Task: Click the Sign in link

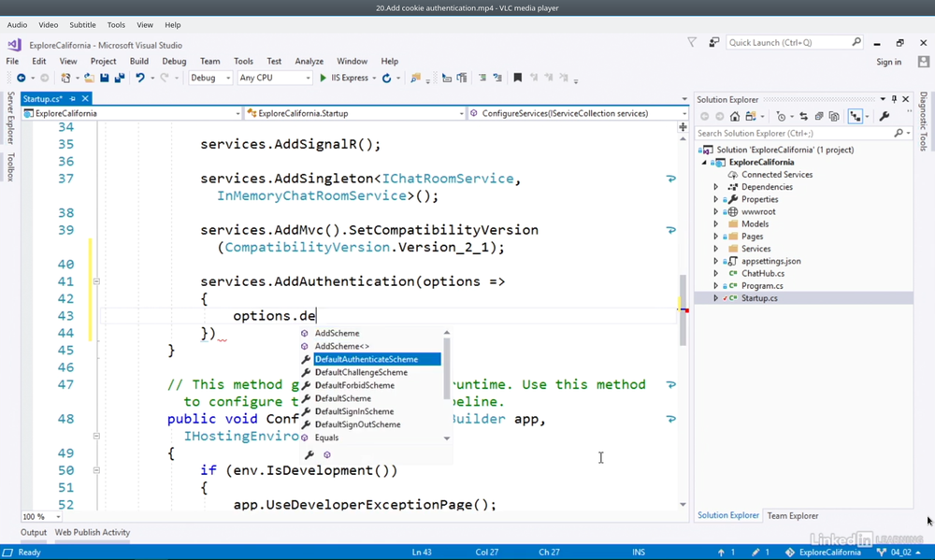Action: tap(888, 62)
